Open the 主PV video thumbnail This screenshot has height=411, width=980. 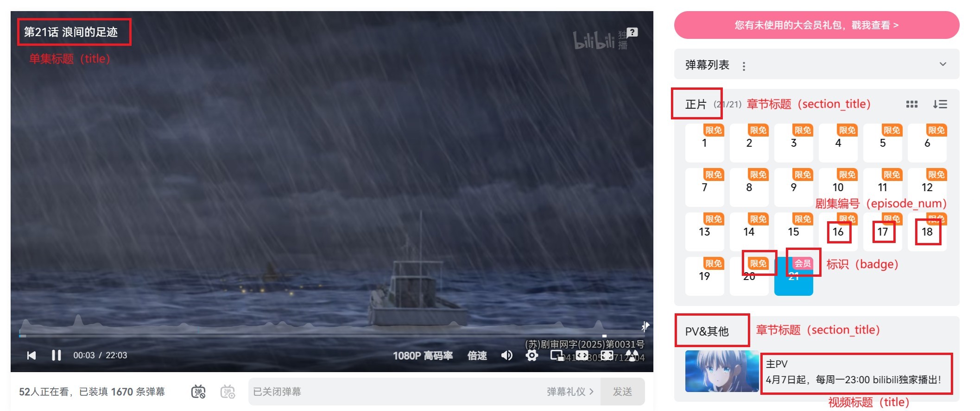click(722, 371)
